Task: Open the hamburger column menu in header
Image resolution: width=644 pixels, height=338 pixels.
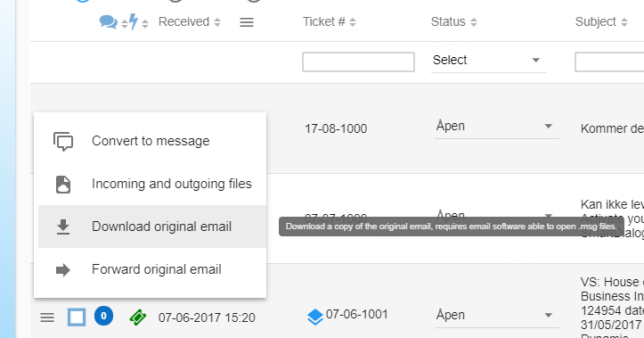Action: (247, 22)
